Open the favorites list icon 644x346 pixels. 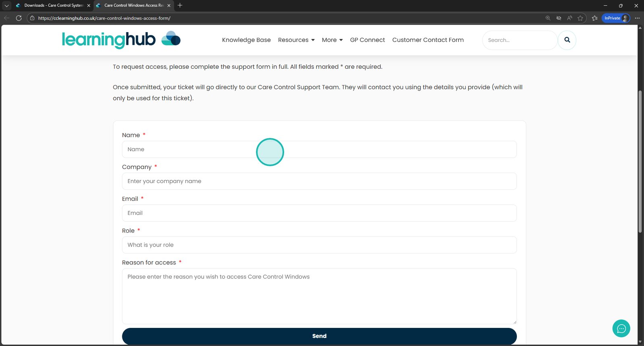(594, 18)
